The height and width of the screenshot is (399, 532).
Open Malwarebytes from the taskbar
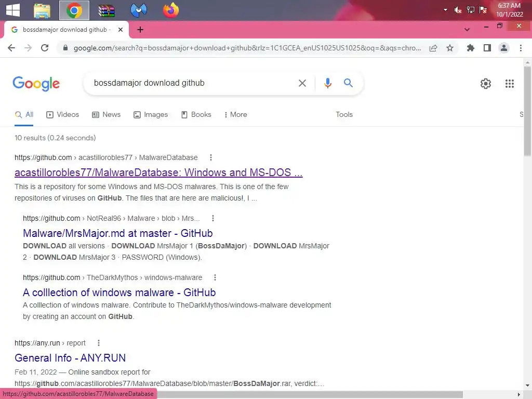point(139,10)
